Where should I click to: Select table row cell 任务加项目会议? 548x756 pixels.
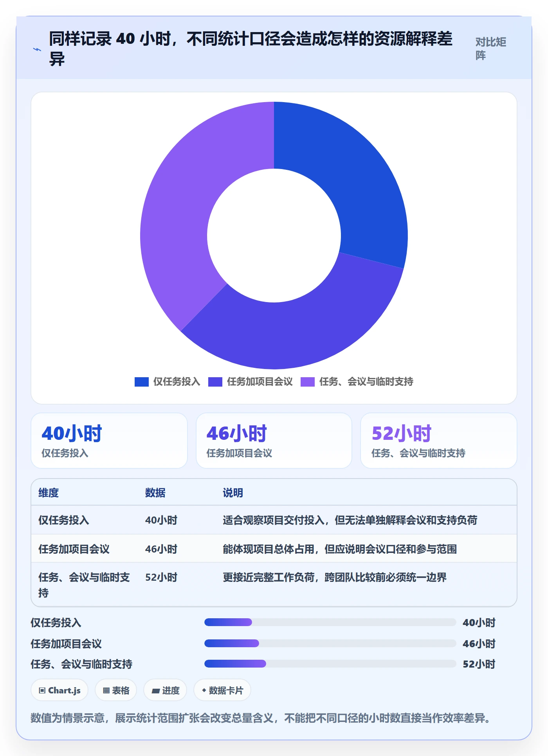(x=74, y=549)
